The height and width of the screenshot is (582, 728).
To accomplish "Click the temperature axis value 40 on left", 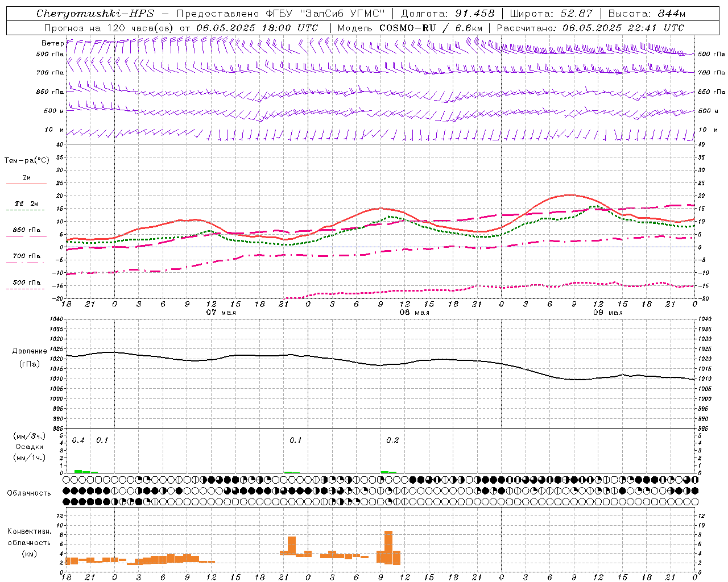I will pyautogui.click(x=61, y=144).
